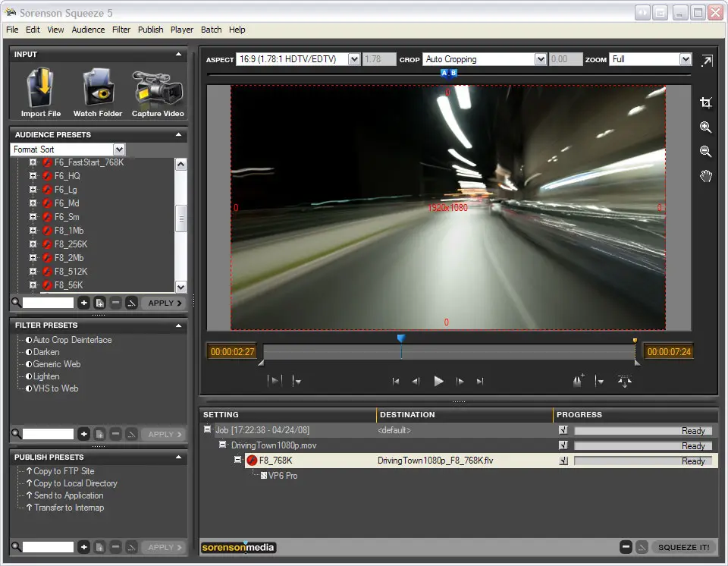Add a new publish preset with plus
Image resolution: width=728 pixels, height=566 pixels.
pos(83,548)
